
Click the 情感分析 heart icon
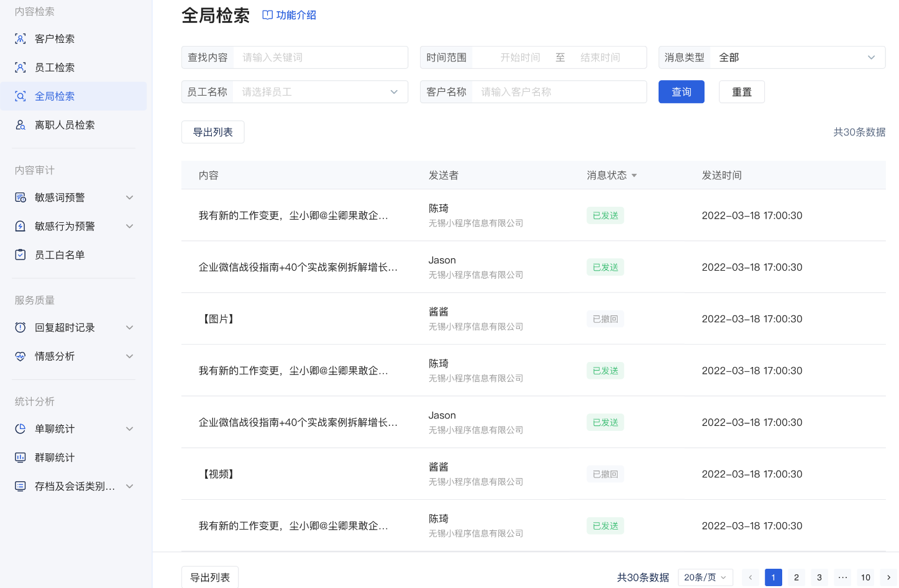point(21,356)
